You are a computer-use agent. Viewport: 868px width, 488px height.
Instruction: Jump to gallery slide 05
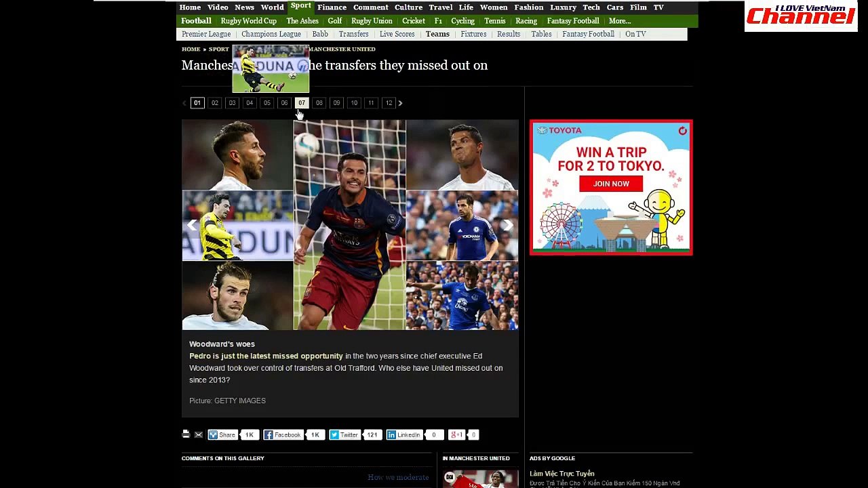tap(267, 103)
